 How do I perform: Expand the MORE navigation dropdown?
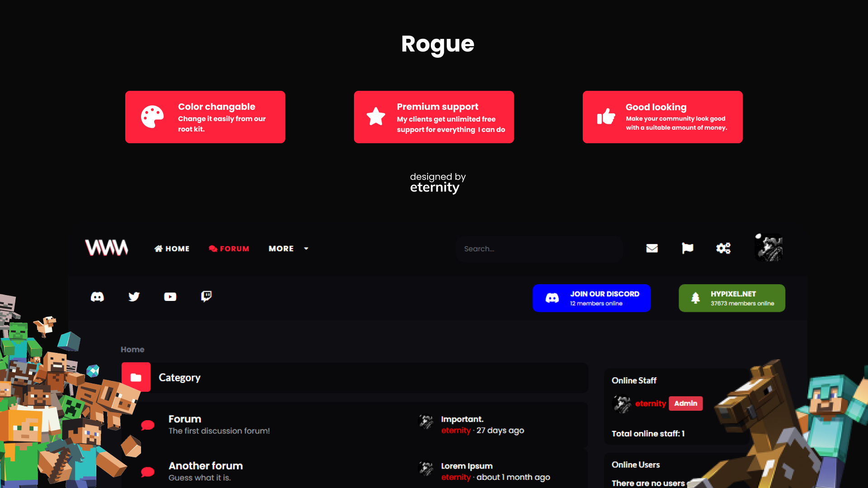(x=288, y=249)
